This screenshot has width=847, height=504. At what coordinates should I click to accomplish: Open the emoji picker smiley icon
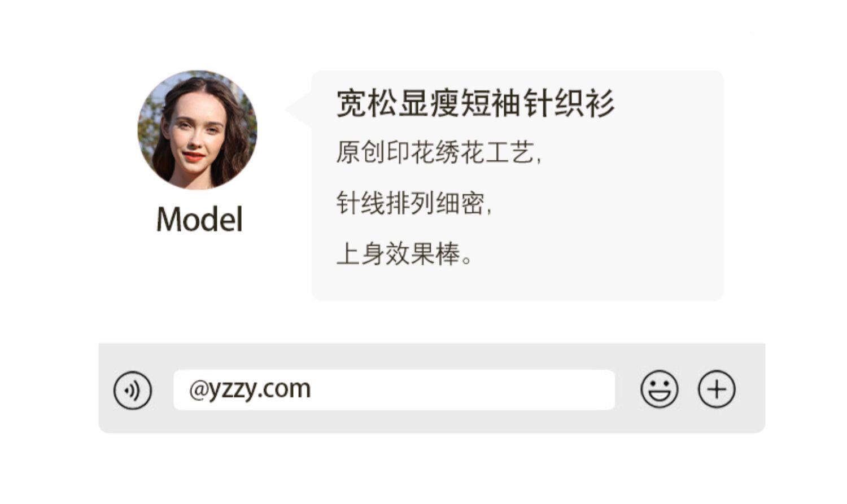[659, 389]
